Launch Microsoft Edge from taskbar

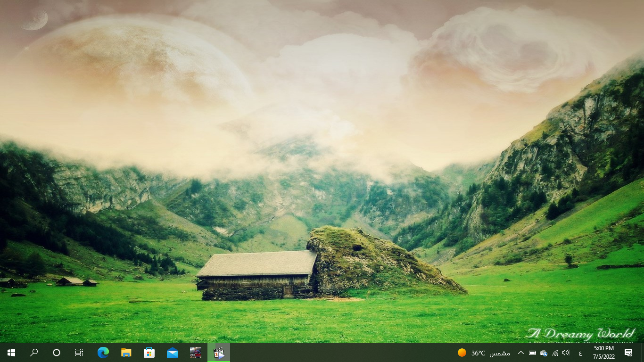coord(103,353)
